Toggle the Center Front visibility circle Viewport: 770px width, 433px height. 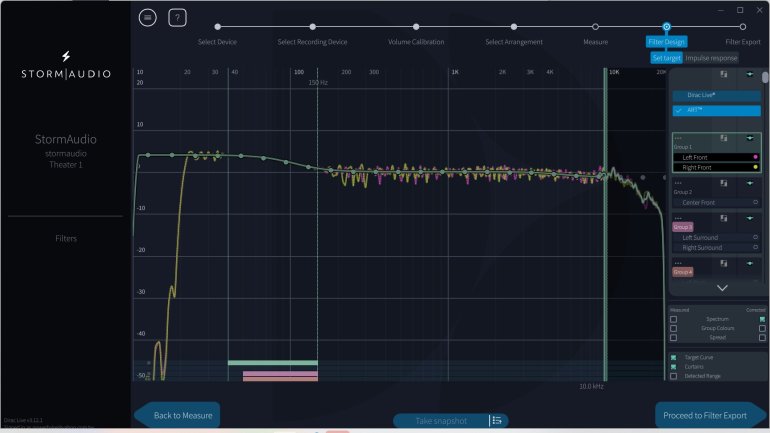pos(755,202)
